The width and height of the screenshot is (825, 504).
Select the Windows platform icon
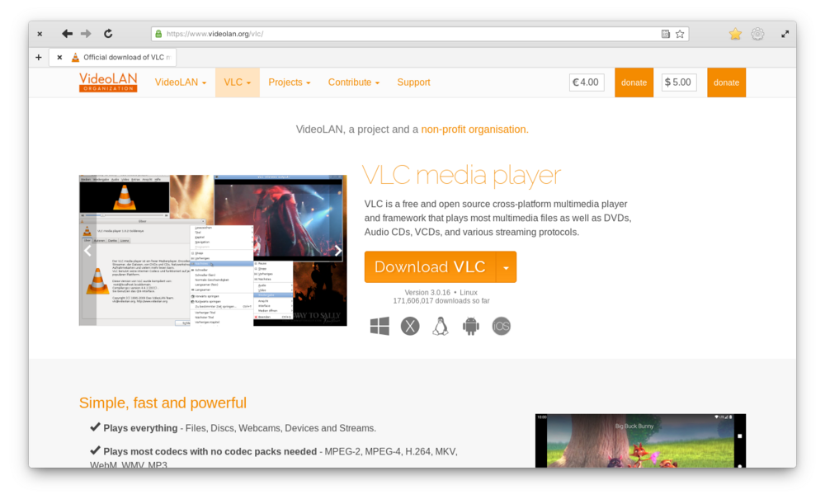tap(379, 326)
